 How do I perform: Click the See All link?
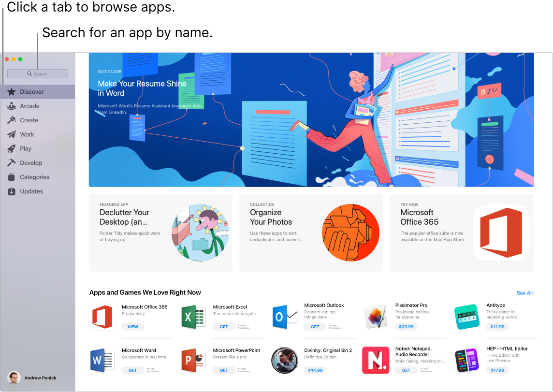[x=524, y=293]
